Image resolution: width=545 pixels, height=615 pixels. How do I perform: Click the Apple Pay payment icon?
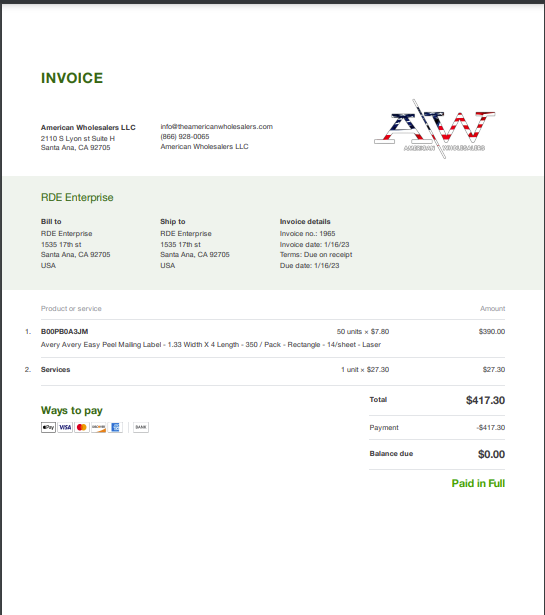(x=48, y=427)
